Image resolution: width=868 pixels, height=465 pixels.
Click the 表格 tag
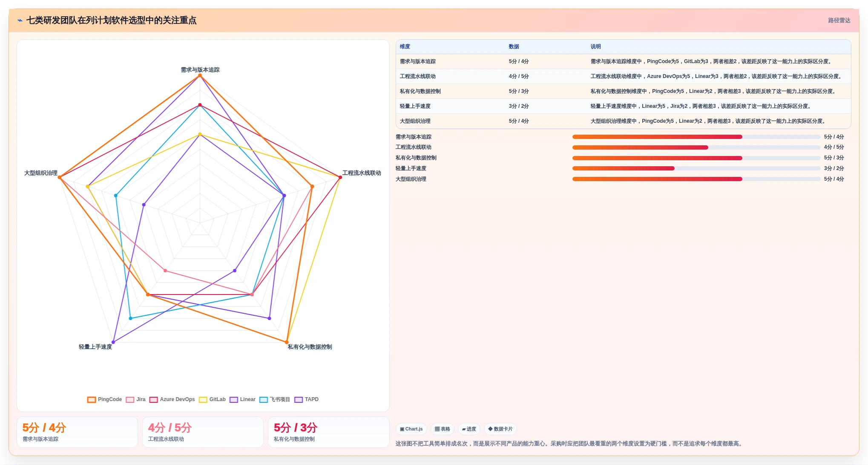[x=442, y=429]
